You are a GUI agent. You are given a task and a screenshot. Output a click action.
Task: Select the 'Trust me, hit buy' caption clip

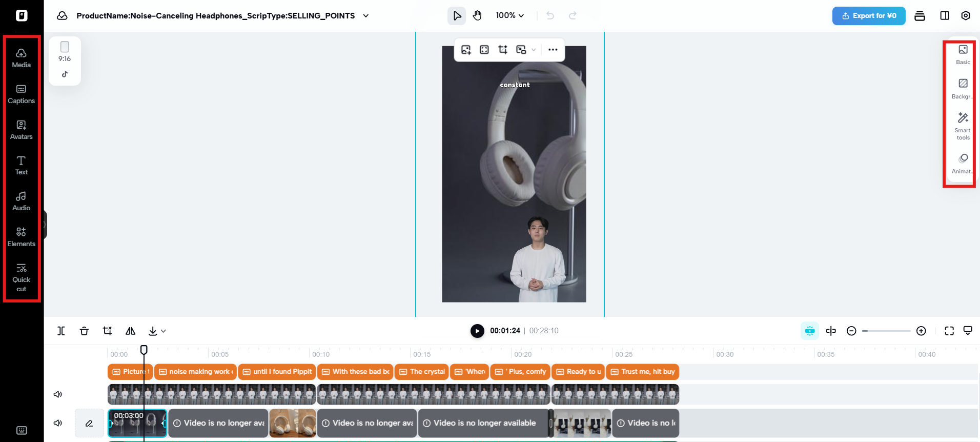click(643, 372)
